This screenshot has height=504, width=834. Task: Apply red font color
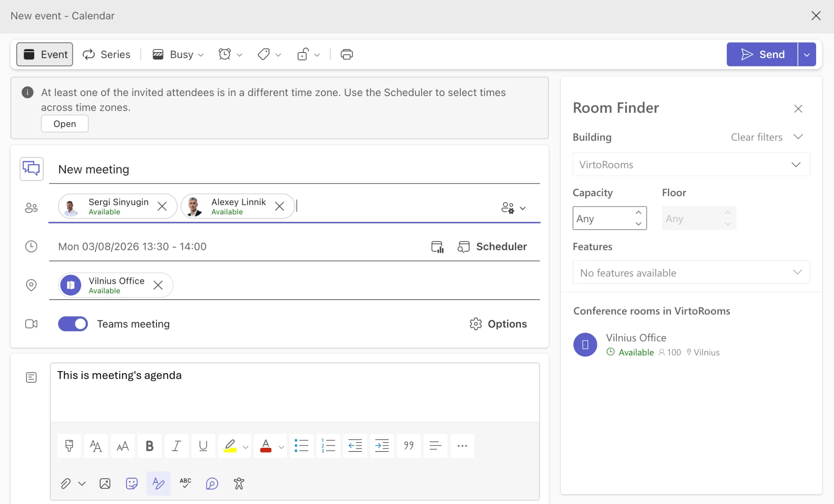tap(266, 446)
